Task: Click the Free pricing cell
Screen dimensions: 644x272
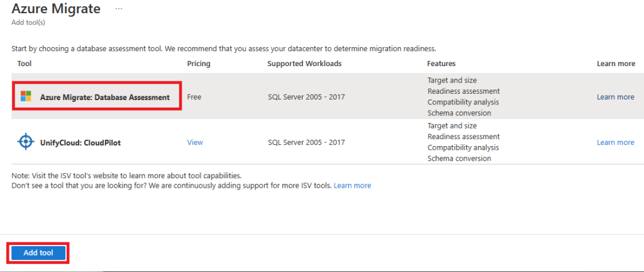Action: point(194,97)
